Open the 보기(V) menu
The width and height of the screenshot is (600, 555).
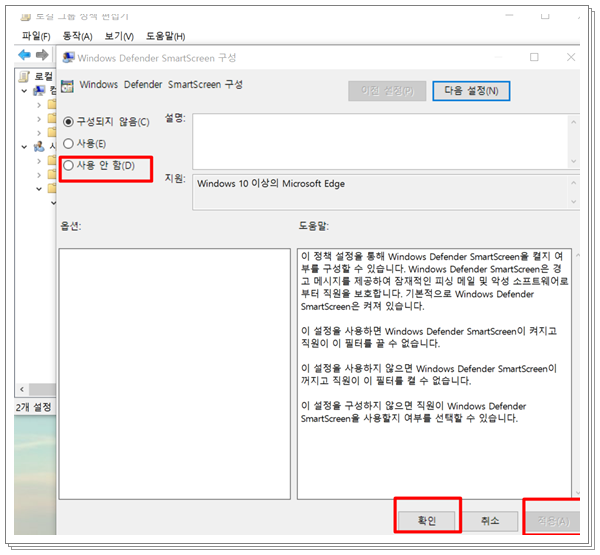pos(119,36)
